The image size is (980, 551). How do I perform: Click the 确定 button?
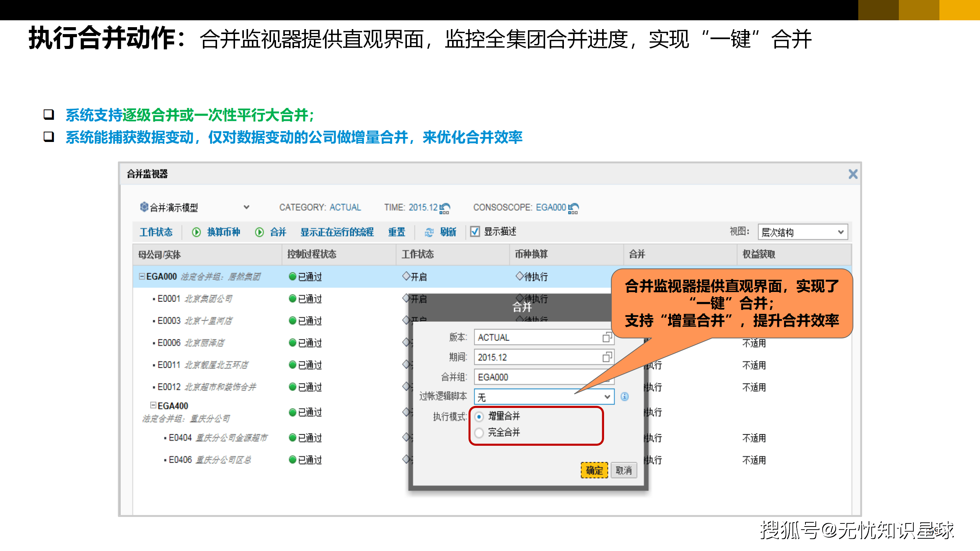click(594, 470)
